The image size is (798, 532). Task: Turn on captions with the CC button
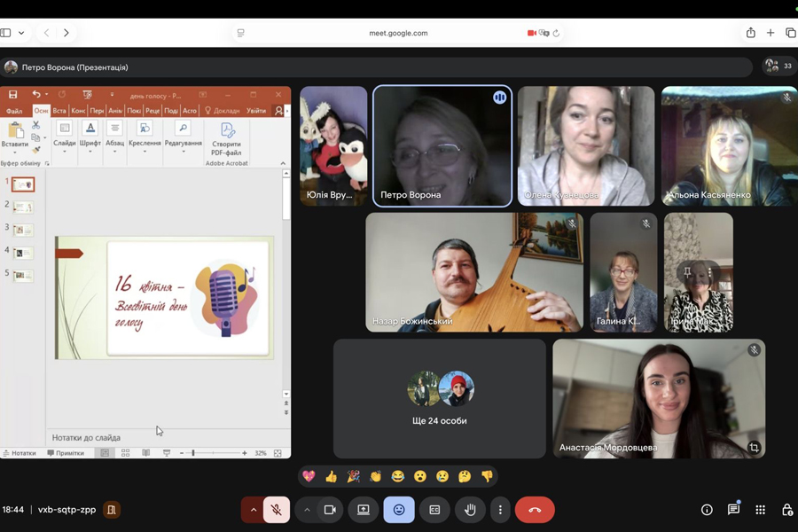pyautogui.click(x=434, y=510)
